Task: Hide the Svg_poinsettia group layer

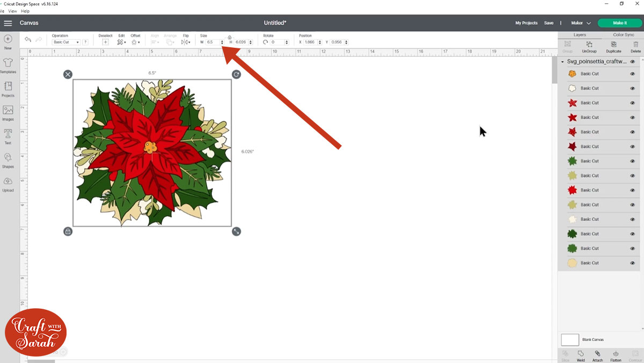Action: click(x=632, y=62)
